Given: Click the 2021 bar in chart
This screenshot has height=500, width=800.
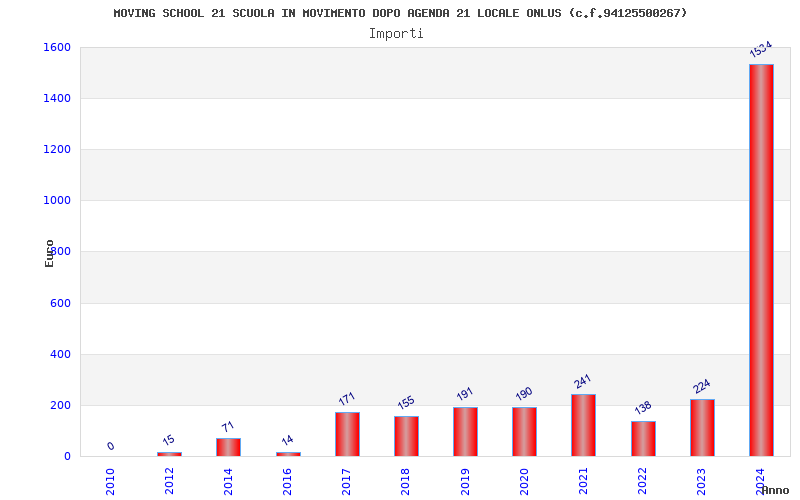Looking at the screenshot, I should point(583,425).
